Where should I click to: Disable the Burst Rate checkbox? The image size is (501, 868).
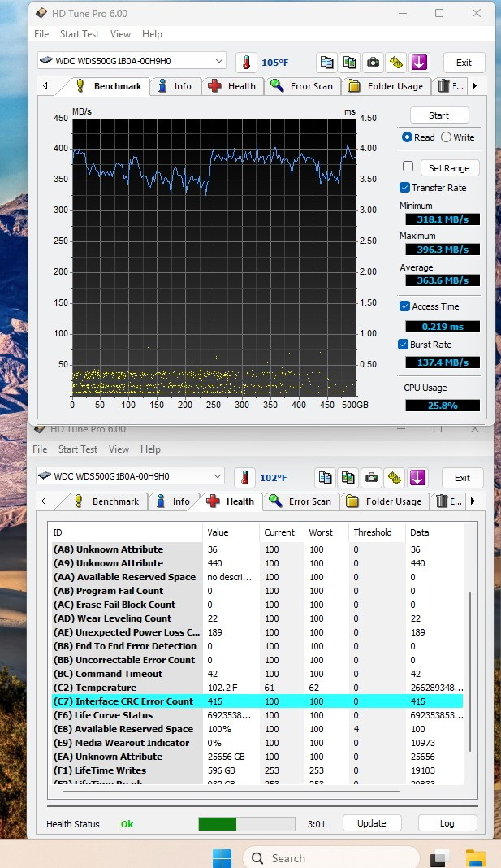(404, 345)
